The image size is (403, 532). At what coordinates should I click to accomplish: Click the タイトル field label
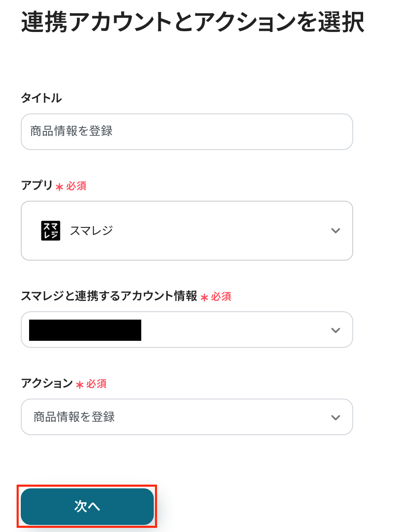point(42,98)
